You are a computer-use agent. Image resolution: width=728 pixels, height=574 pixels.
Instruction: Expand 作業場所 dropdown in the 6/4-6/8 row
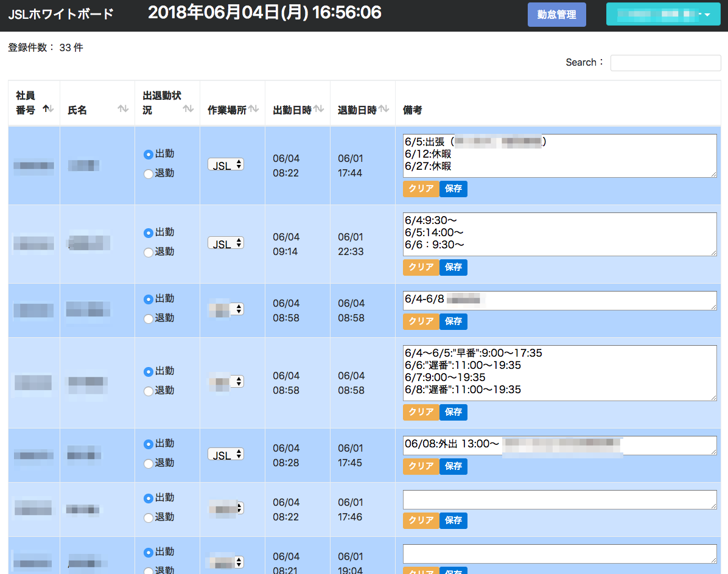[226, 309]
